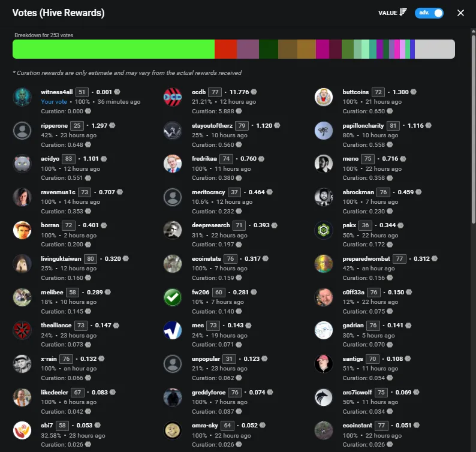Click pakx hexagon avatar icon
Screen dimensions: 476x452
(324, 230)
